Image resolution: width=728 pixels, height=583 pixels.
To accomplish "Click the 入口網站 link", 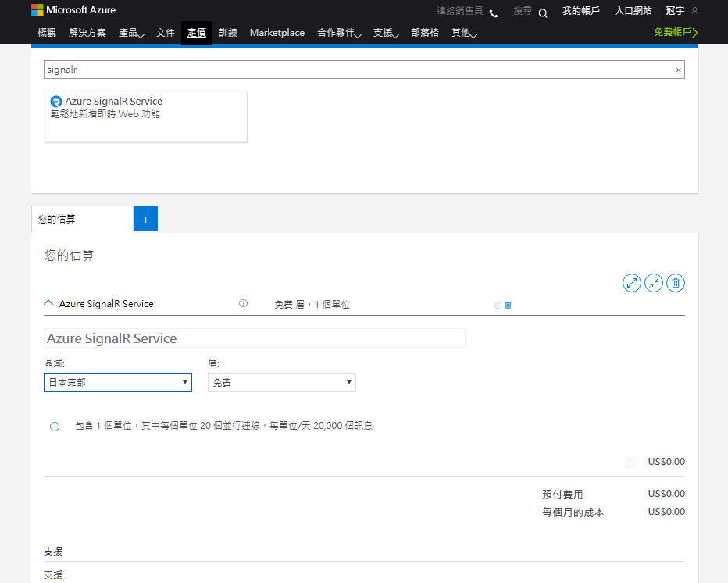I will click(633, 11).
